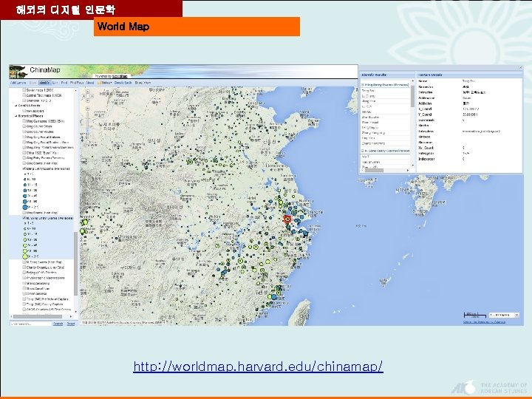
Task: Pan the map east arrow
Action: pyautogui.click(x=92, y=95)
